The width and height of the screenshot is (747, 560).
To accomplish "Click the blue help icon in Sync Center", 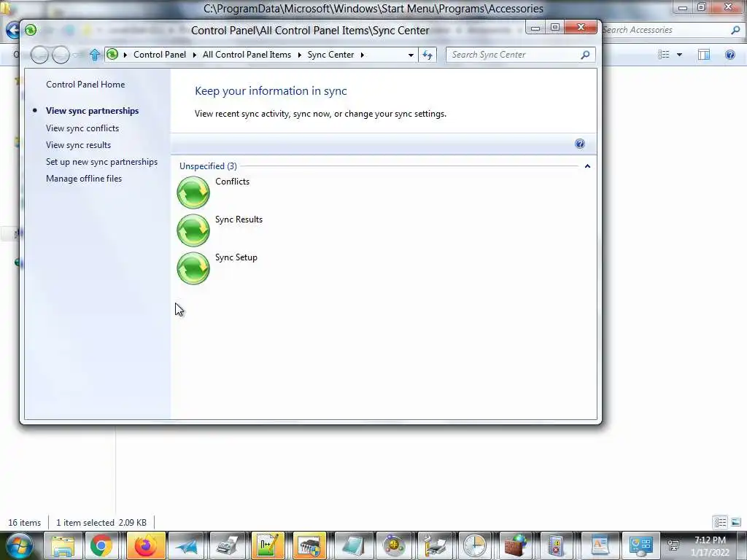I will [580, 144].
